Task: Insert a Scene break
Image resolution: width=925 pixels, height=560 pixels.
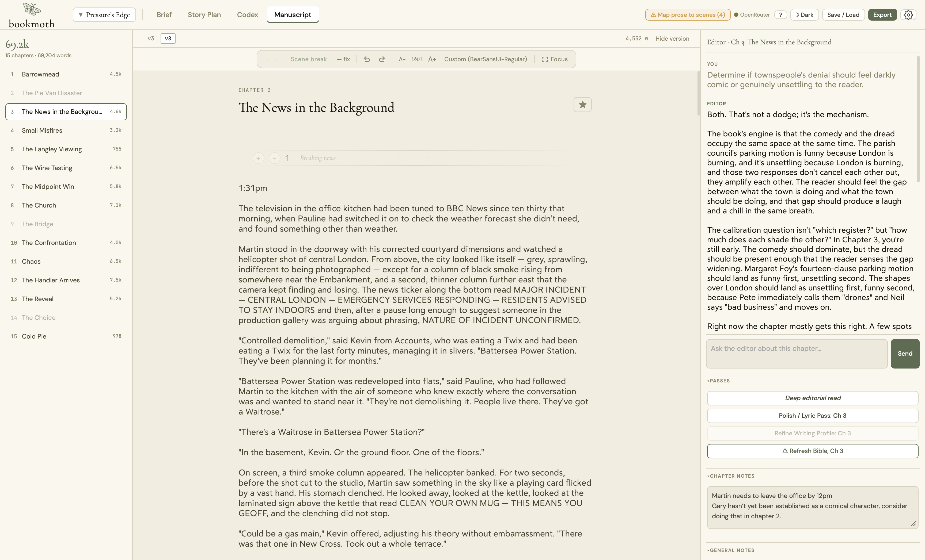Action: pos(309,59)
